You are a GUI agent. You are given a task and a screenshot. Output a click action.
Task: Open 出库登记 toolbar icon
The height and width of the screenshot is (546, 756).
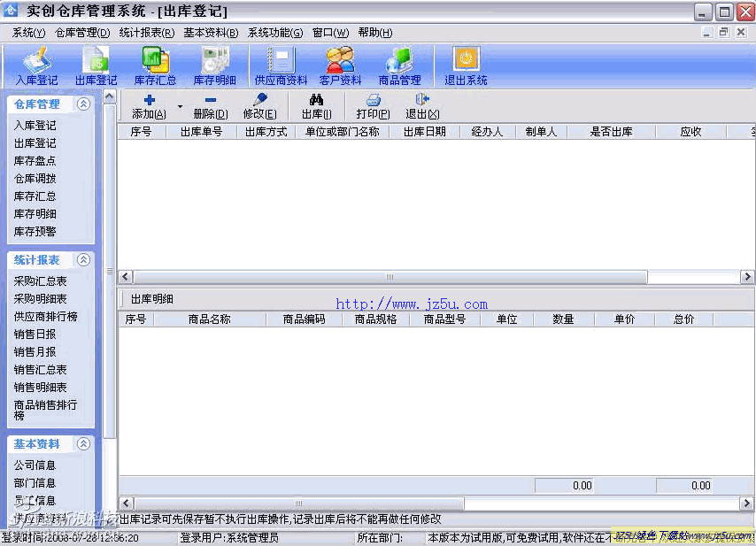(96, 66)
